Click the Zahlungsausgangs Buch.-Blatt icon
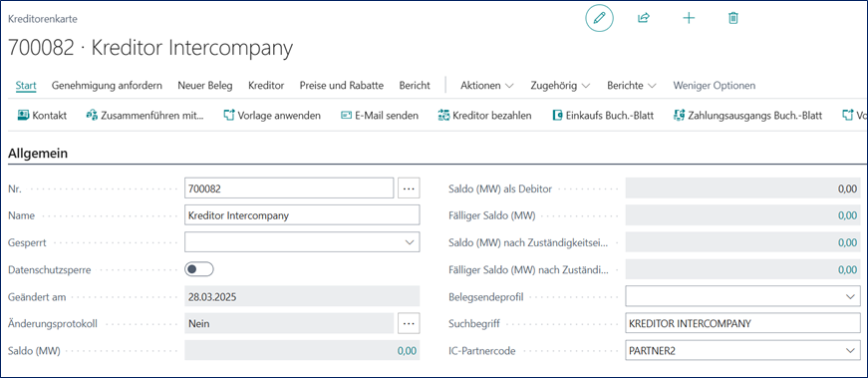This screenshot has height=378, width=868. [x=679, y=116]
